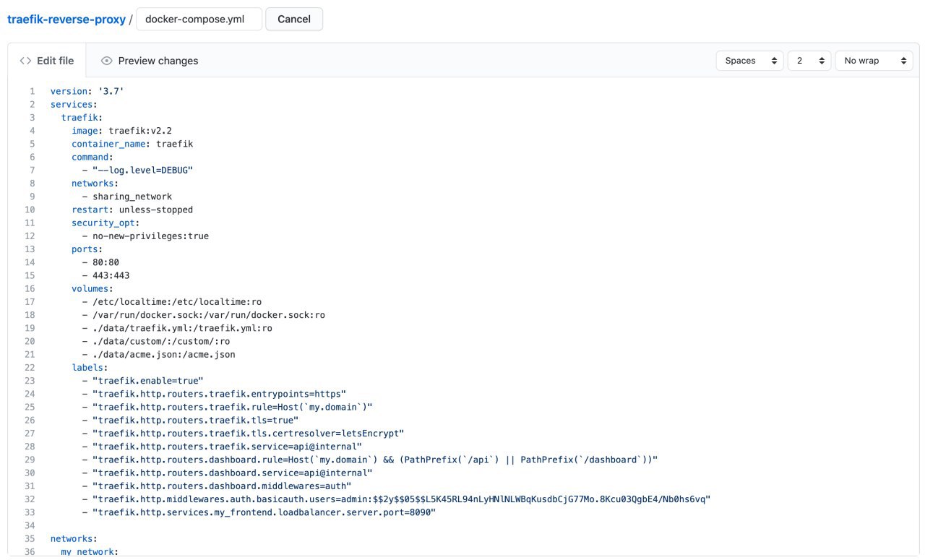Click the 'ports:' line

tap(87, 249)
